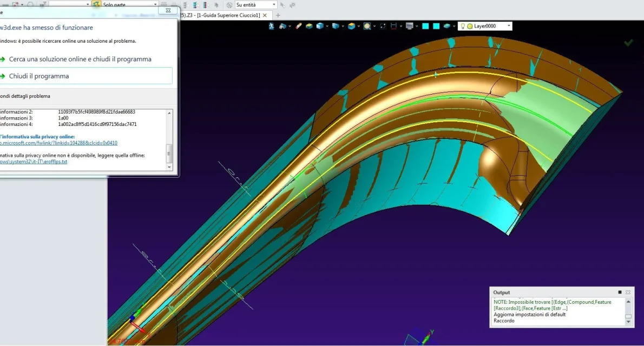Viewport: 644px width, 346px height.
Task: Click the value 1a002ac8ff5d1416cd9f97156dac7471
Action: click(x=97, y=124)
